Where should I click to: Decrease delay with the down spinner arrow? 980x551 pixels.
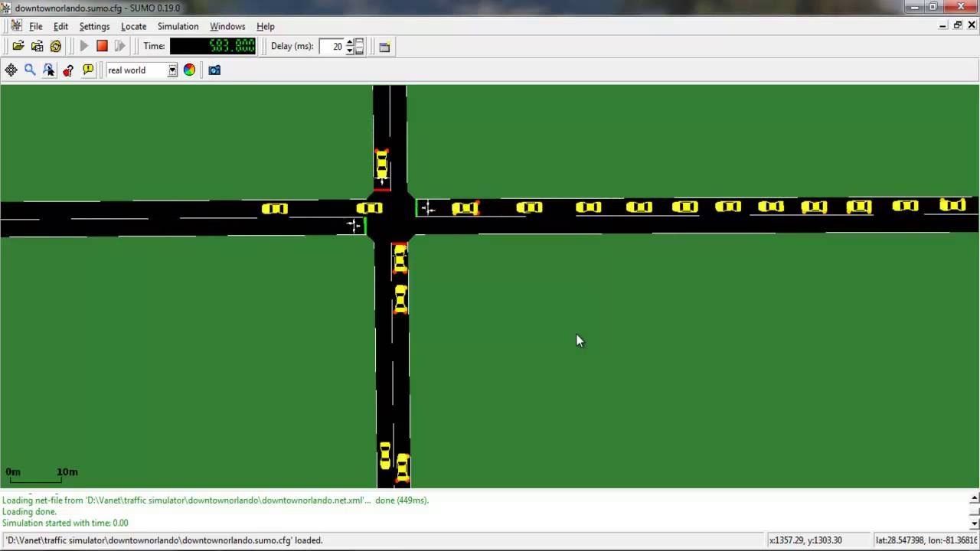tap(350, 51)
